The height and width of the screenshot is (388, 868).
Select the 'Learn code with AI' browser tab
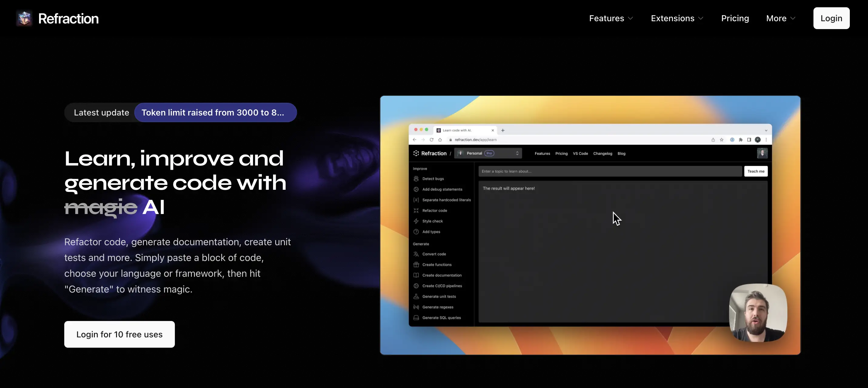click(x=465, y=130)
